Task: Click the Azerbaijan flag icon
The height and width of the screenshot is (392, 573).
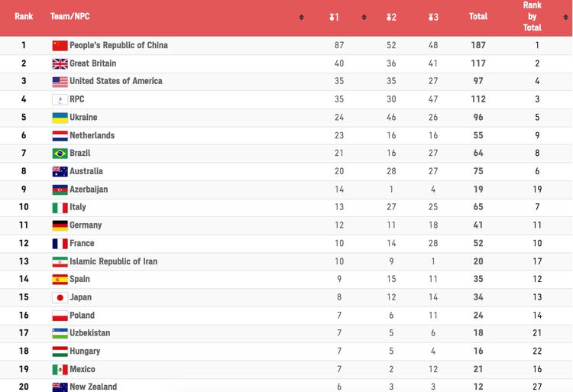Action: click(x=60, y=190)
